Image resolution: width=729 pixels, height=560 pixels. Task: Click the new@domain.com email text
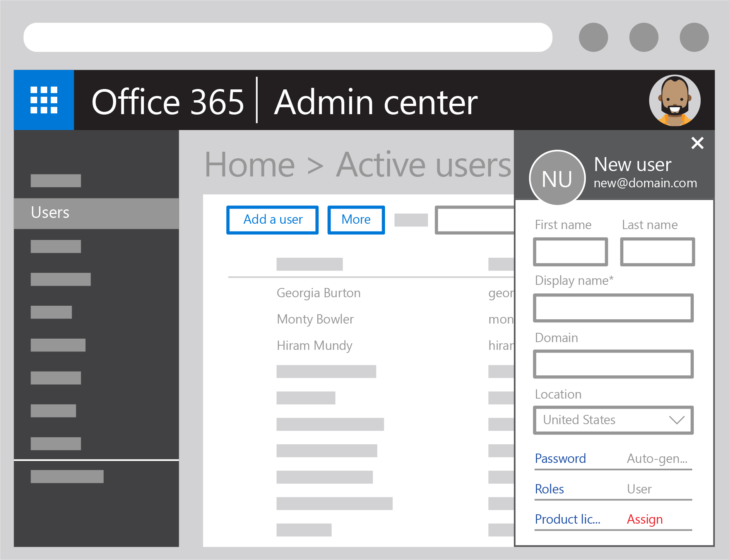click(x=645, y=183)
